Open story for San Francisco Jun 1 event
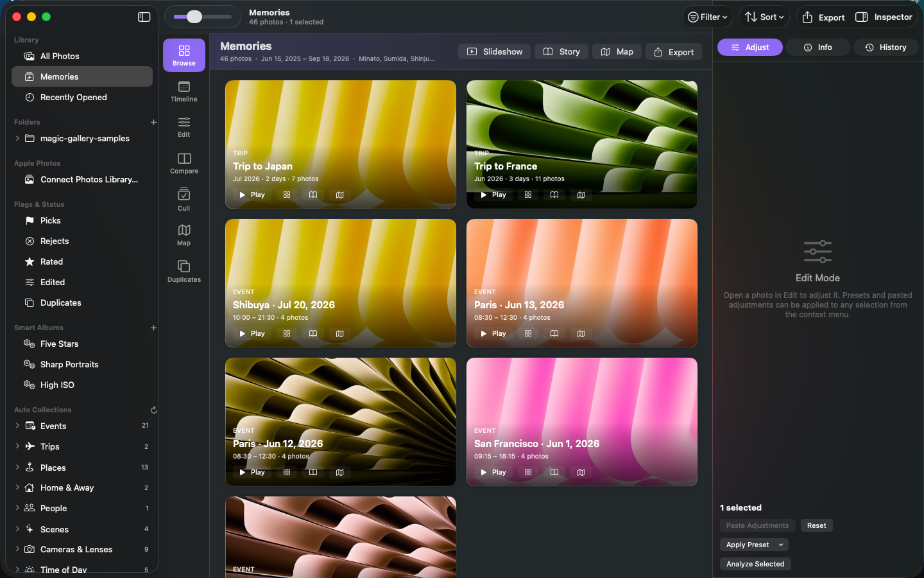 tap(554, 472)
